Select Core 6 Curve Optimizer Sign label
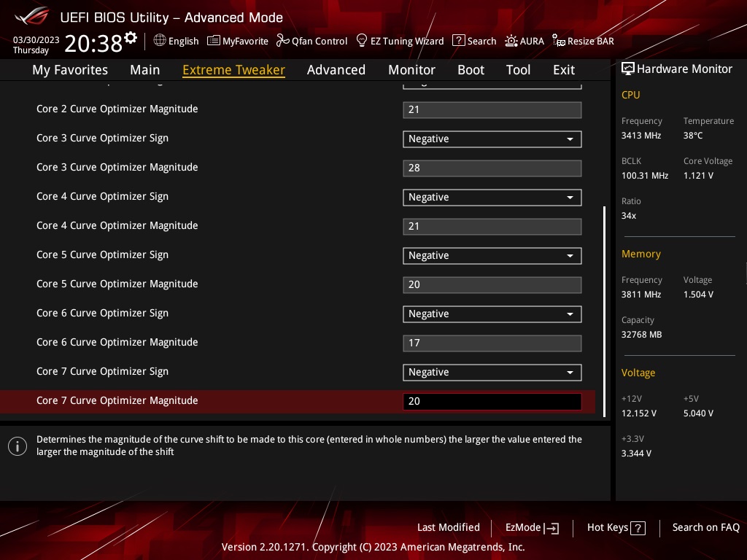The width and height of the screenshot is (747, 560). coord(102,313)
